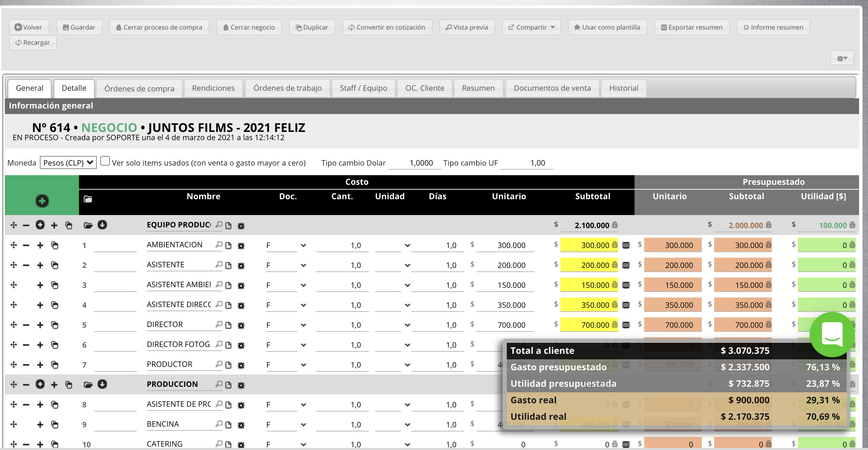The width and height of the screenshot is (868, 450).
Task: Open the Moneda currency dropdown
Action: pos(67,162)
